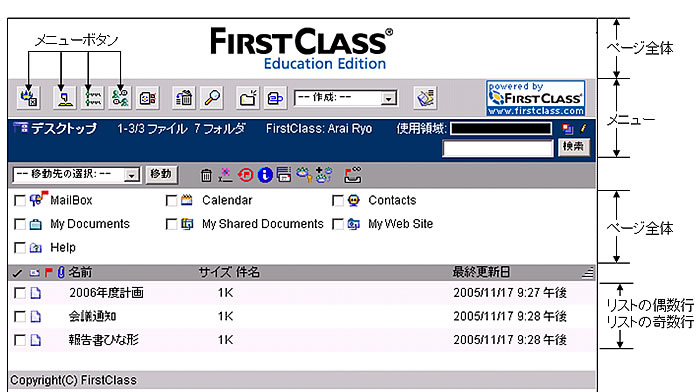
Task: Click the magnifying glass search icon in toolbar
Action: [x=212, y=97]
